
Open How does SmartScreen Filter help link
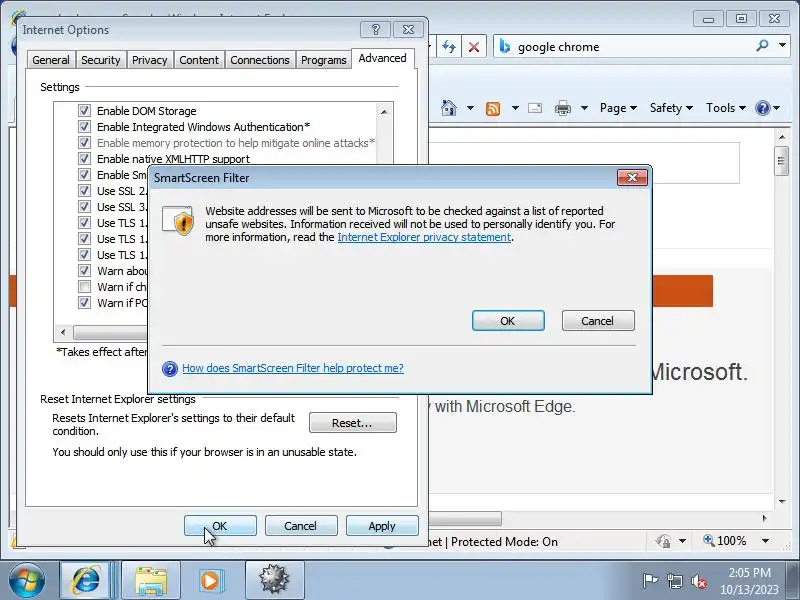(293, 368)
